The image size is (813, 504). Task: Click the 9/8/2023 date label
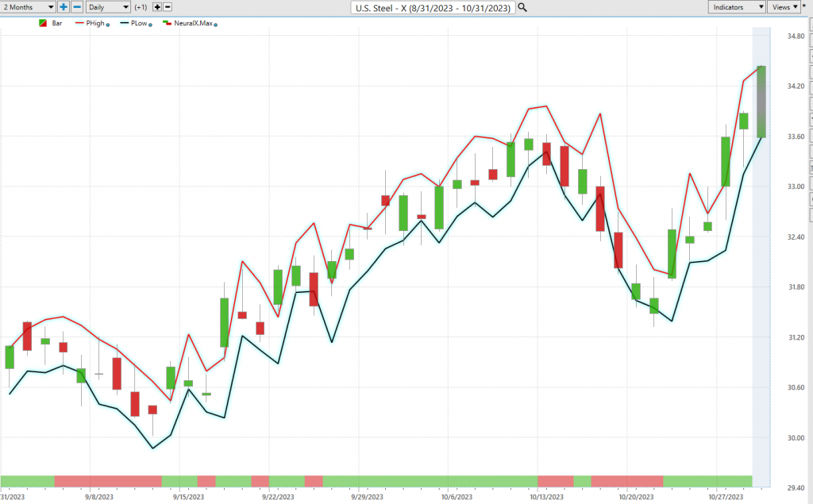pyautogui.click(x=99, y=497)
